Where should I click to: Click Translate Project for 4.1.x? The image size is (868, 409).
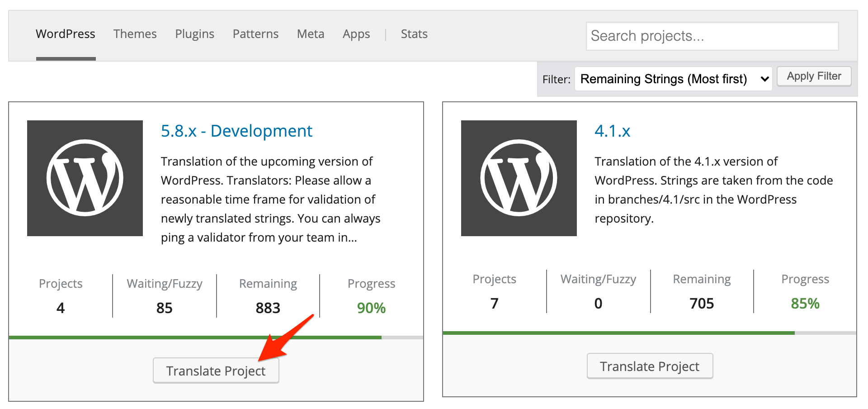pos(650,366)
